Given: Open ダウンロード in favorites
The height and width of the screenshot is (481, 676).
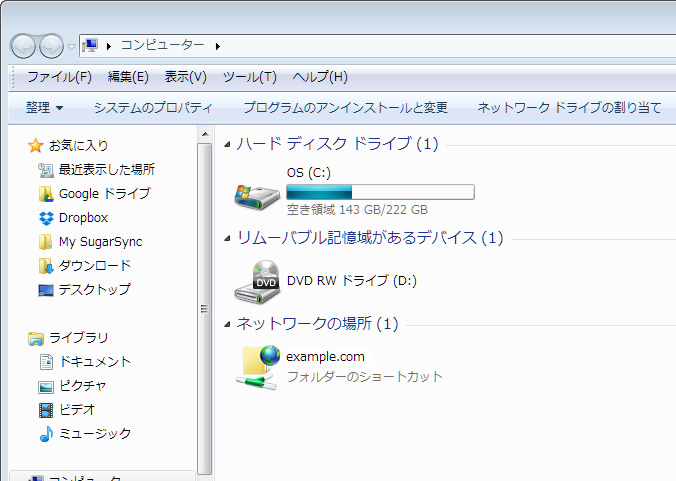Looking at the screenshot, I should [94, 266].
